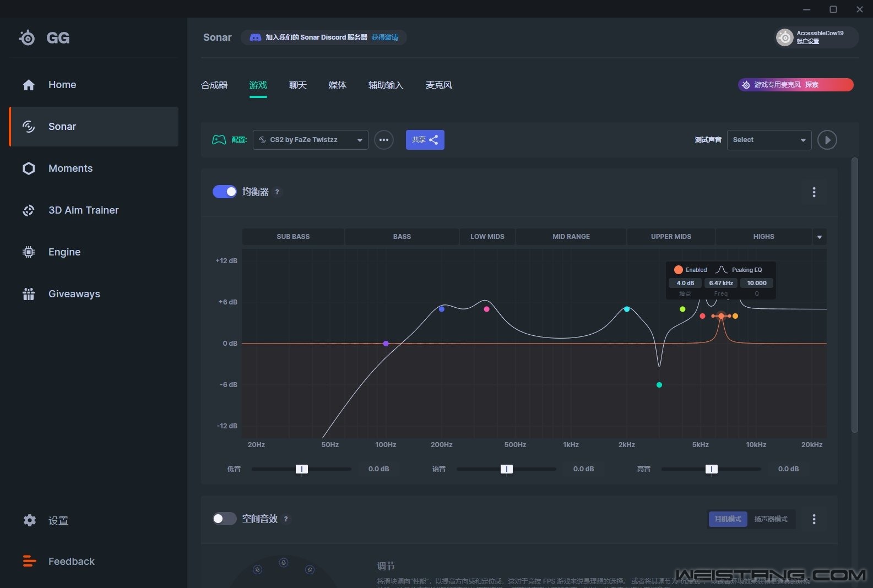Viewport: 873px width, 588px height.
Task: Click the 高音 0.0 dB value
Action: click(788, 469)
